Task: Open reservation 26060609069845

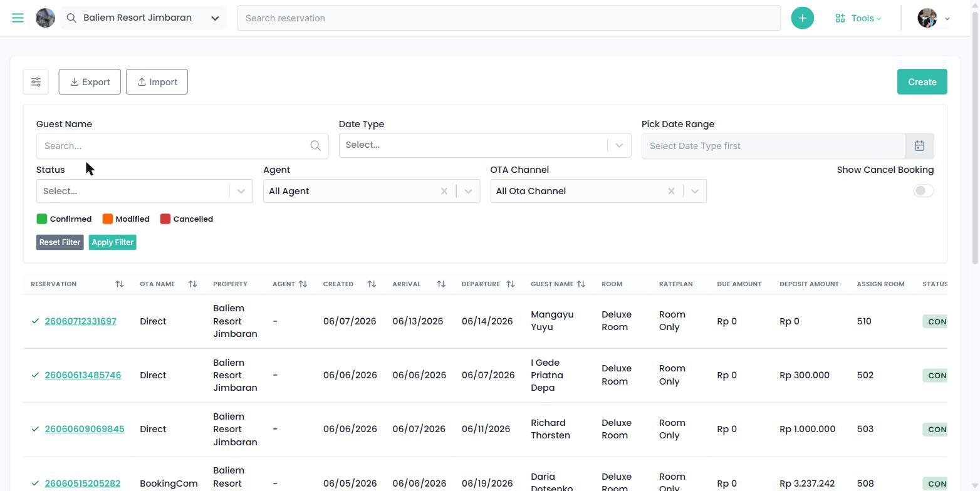Action: pos(85,429)
